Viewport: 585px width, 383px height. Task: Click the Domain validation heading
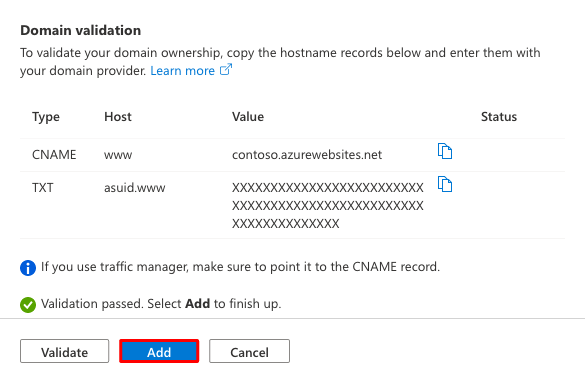click(81, 30)
